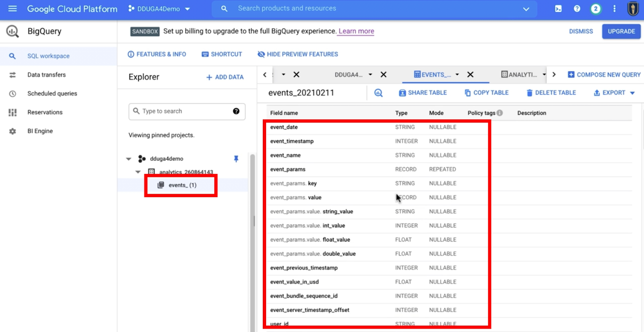The height and width of the screenshot is (332, 644).
Task: Click the event_bundle_sequence_id field name
Action: tap(304, 296)
